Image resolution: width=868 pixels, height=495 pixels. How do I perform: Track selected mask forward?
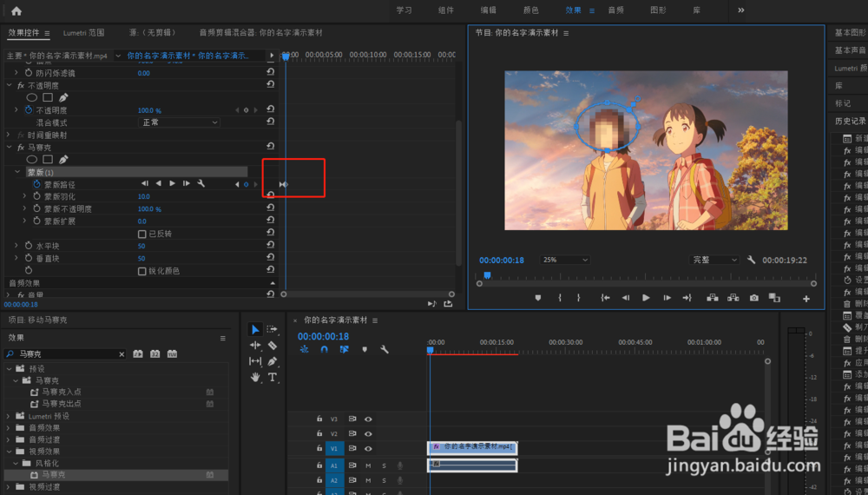[172, 183]
